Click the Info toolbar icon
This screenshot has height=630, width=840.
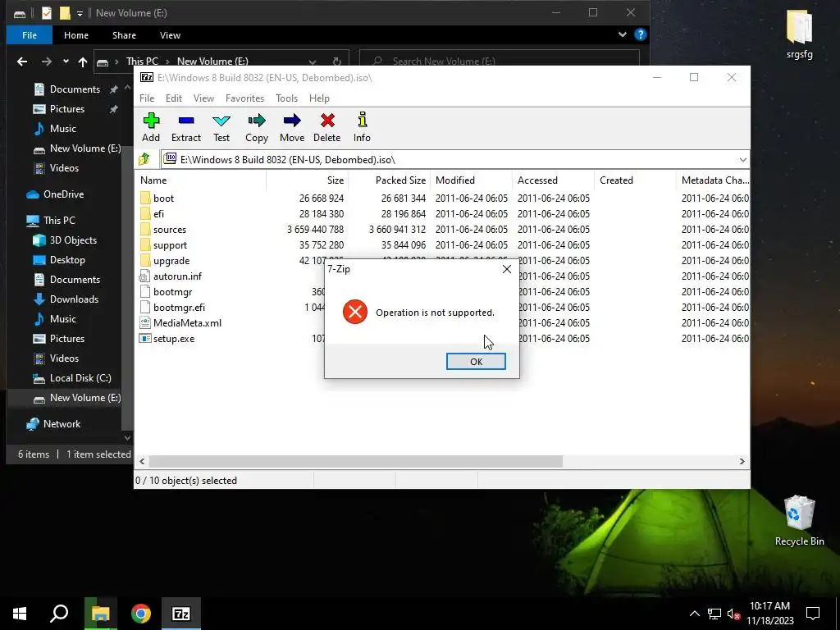click(x=362, y=127)
